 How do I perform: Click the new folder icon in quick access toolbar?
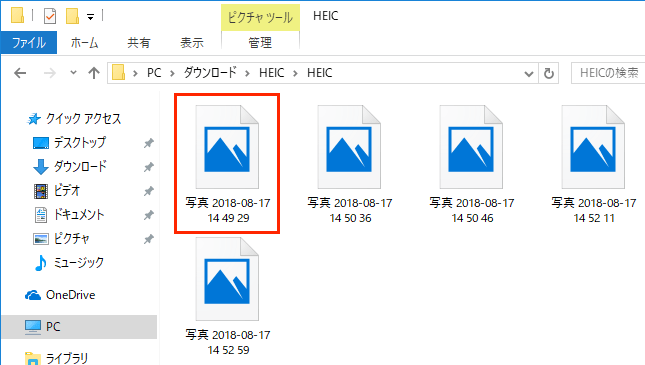72,16
